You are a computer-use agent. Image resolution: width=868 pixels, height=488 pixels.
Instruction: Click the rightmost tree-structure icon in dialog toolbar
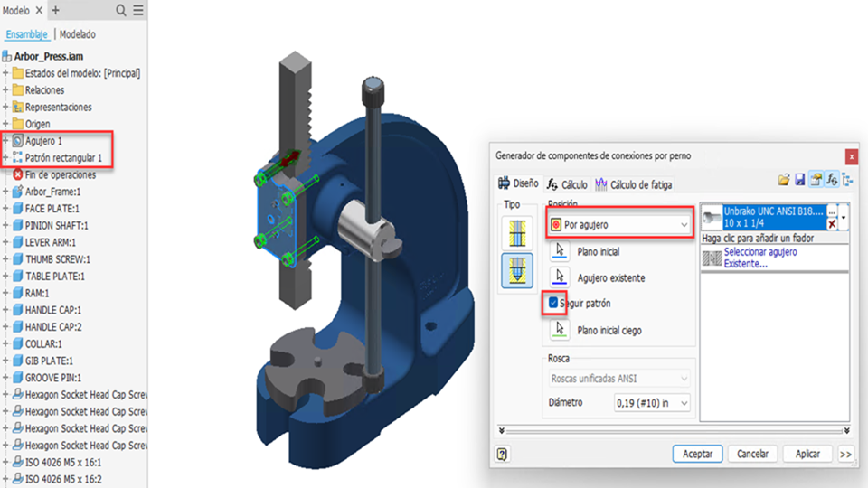(x=847, y=180)
